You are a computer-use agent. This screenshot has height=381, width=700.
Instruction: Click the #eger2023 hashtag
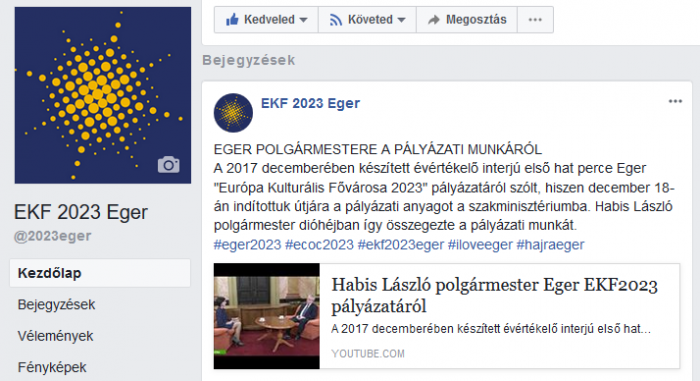click(x=247, y=245)
